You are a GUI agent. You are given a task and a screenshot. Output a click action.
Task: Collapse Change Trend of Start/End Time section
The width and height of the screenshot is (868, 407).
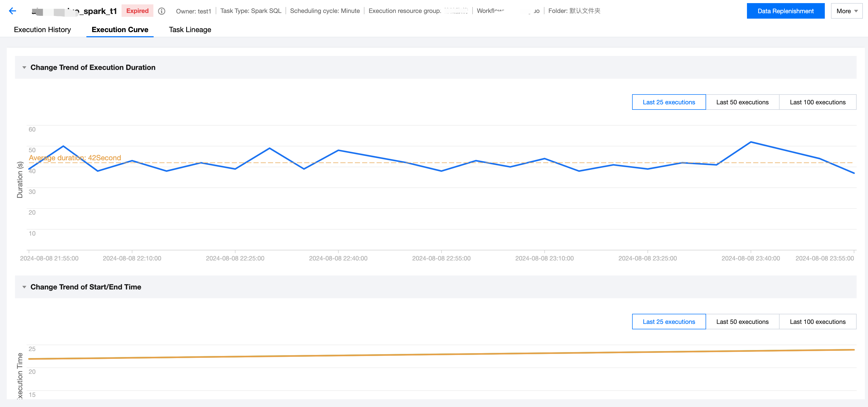point(24,287)
